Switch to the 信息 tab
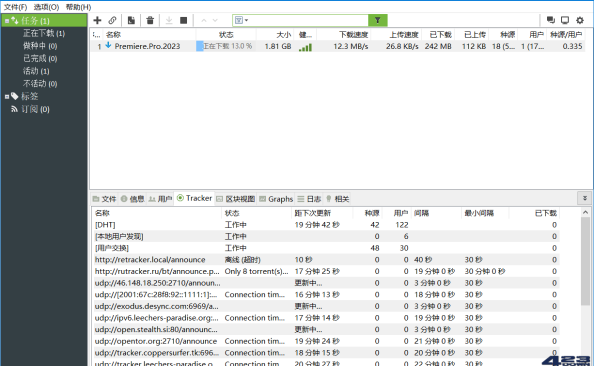Viewport: 594px width, 366px height. pos(133,199)
